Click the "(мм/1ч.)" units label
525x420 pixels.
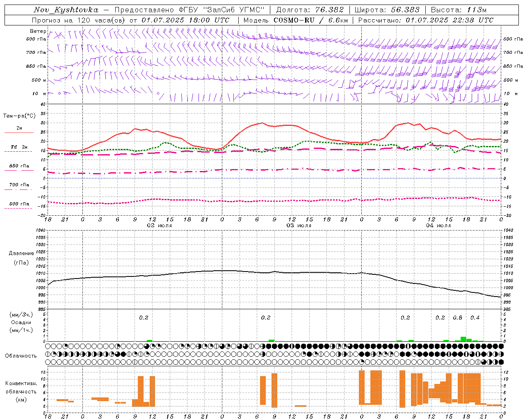tap(21, 330)
